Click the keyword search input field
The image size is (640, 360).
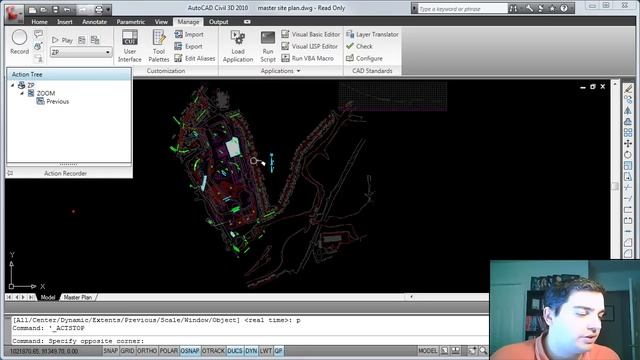[x=462, y=9]
